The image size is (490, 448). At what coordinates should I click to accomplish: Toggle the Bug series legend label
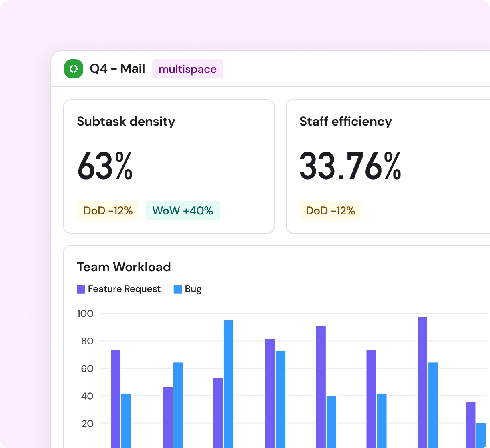click(193, 289)
